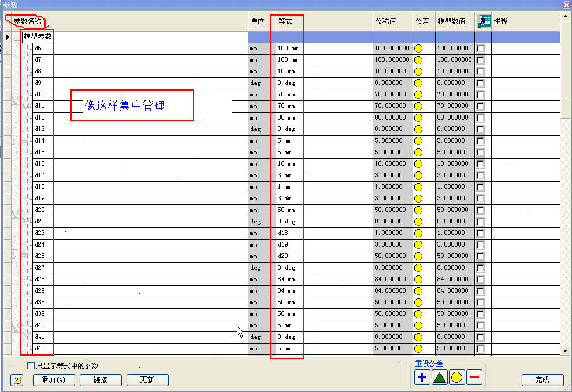Viewport: 572px width, 392px height.
Task: Select parameter name d29
Action: pos(40,290)
